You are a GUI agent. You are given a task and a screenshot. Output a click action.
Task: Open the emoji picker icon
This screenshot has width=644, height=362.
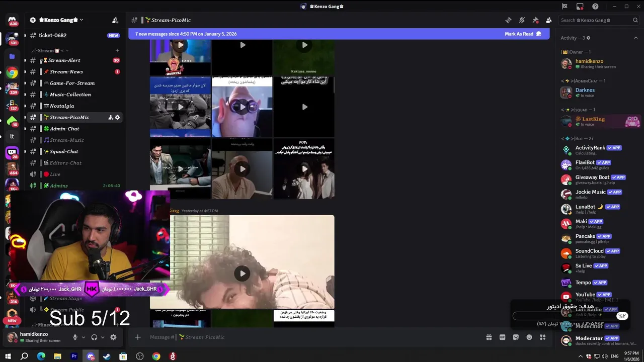529,337
